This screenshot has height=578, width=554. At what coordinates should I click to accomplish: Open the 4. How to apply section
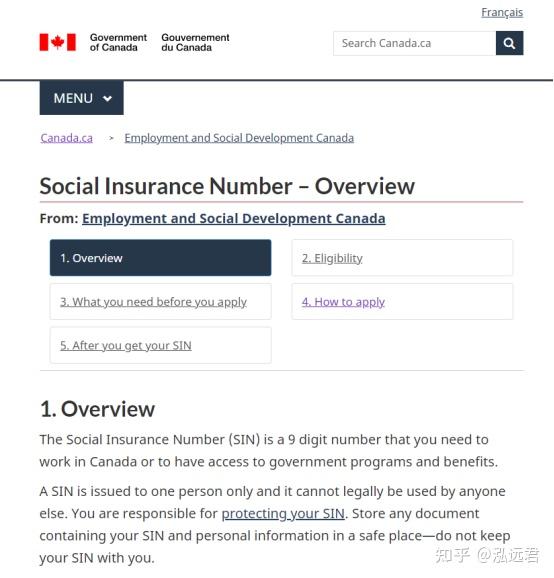point(402,302)
